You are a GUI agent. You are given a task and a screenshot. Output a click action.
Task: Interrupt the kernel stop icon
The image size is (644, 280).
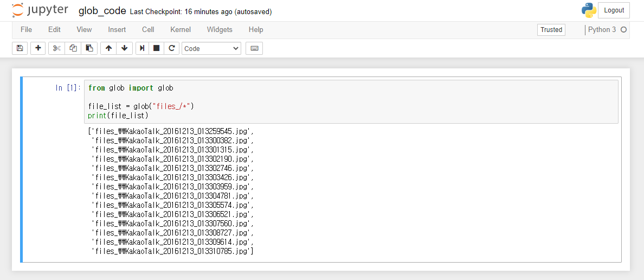(x=157, y=48)
